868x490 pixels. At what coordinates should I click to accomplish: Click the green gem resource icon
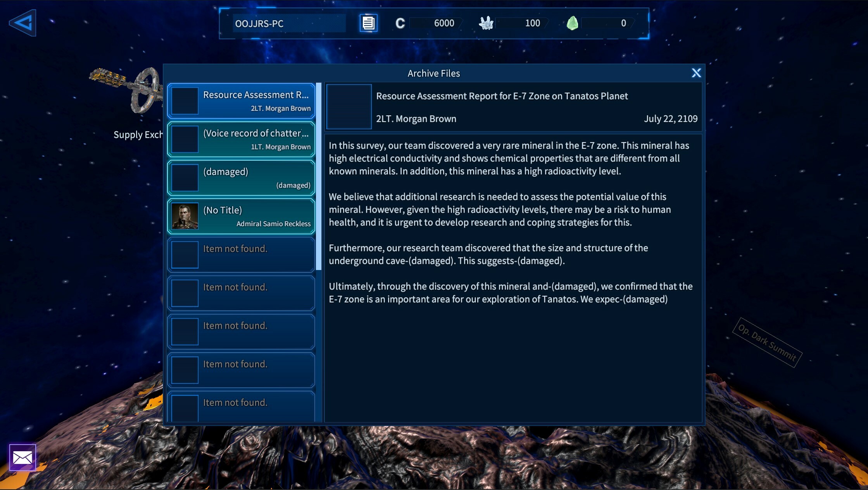pos(572,23)
